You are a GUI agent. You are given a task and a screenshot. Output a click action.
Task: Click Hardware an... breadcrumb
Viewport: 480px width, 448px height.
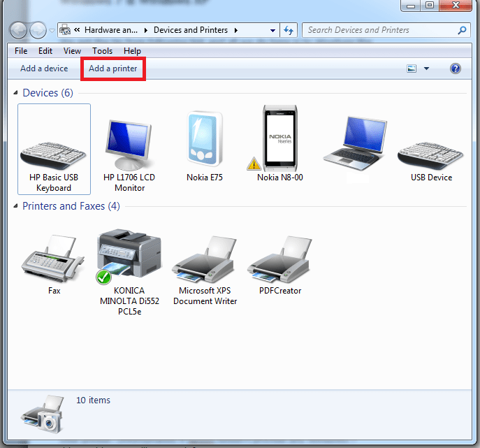pyautogui.click(x=111, y=30)
